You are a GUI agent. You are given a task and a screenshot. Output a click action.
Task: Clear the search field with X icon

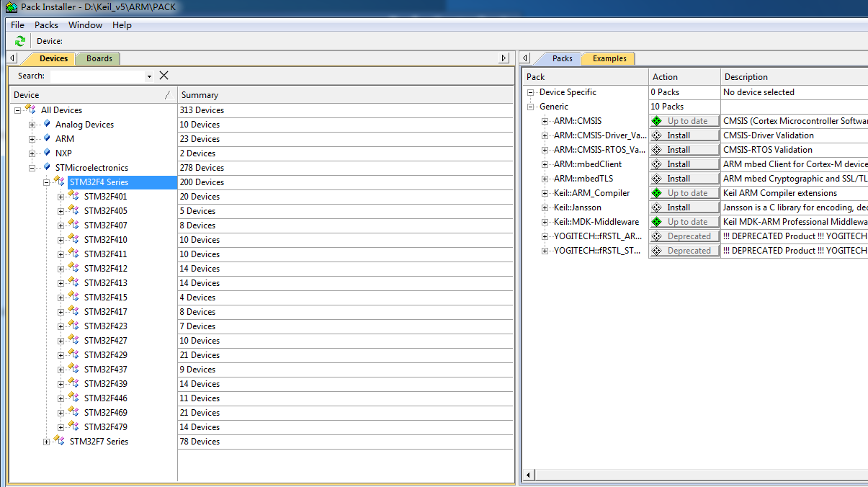click(x=164, y=76)
